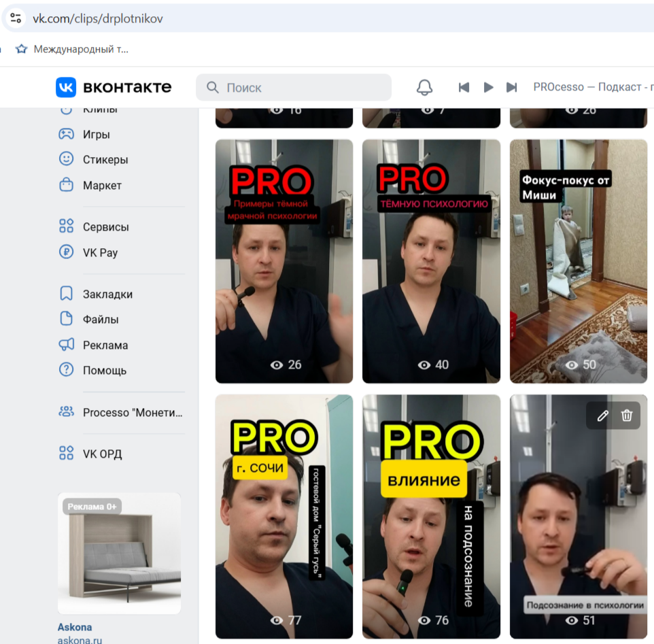Open Games via the gamepad icon

tap(66, 134)
